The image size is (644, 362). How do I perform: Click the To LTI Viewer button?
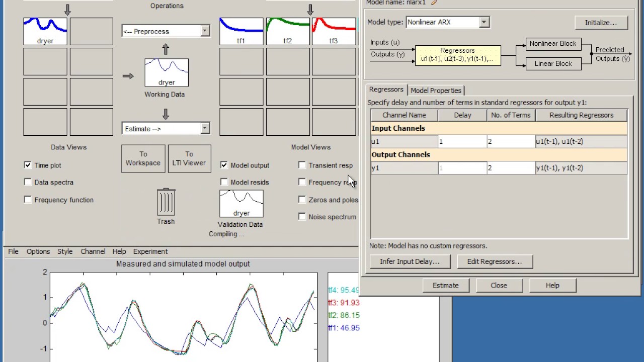(189, 158)
